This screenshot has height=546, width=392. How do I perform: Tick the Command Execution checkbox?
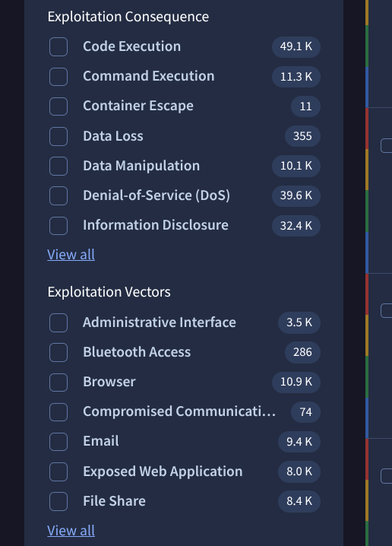click(58, 77)
